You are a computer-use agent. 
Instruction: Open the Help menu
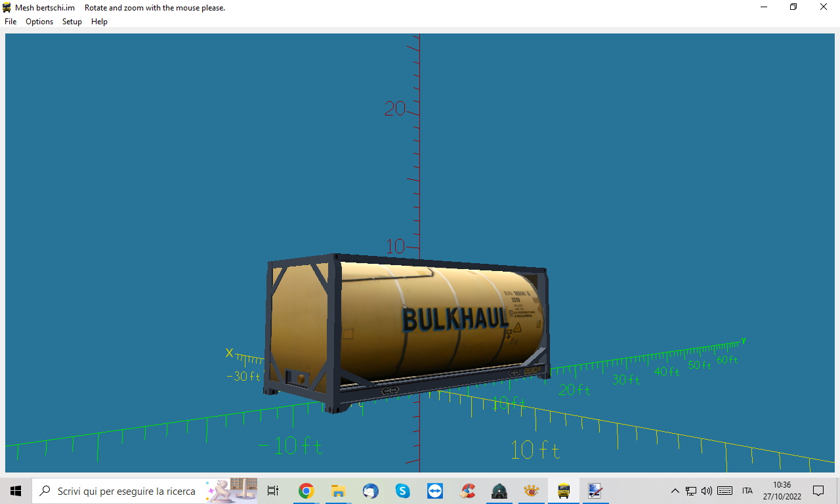[99, 22]
